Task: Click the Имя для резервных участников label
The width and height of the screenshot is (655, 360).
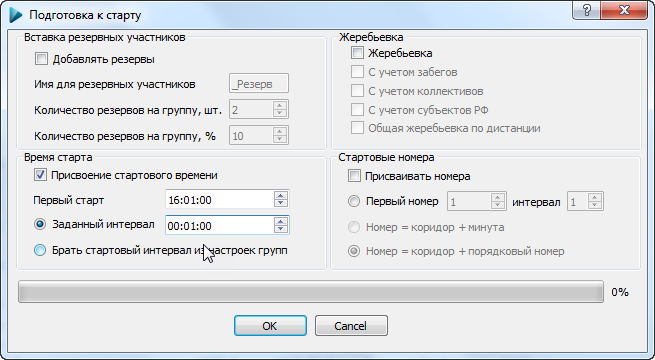Action: click(x=114, y=84)
